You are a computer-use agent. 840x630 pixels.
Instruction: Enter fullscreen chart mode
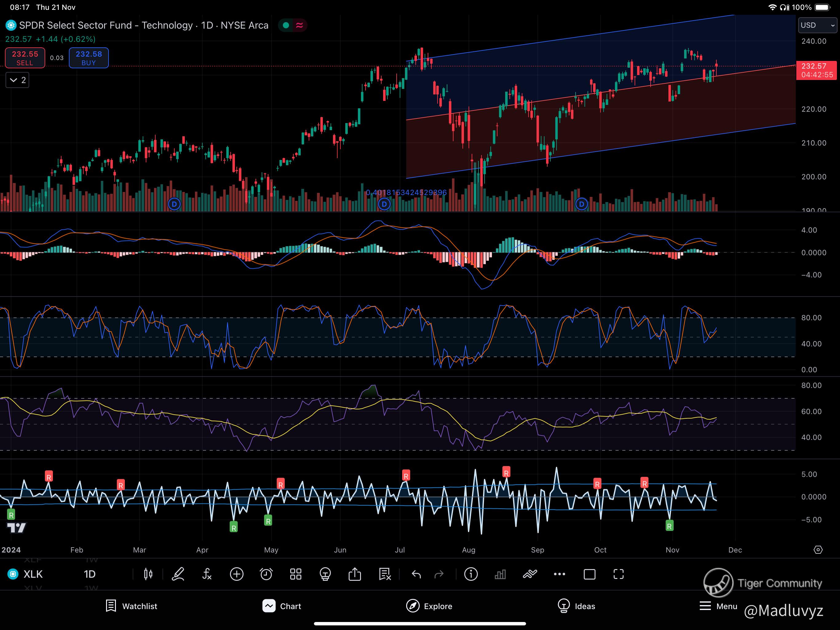point(619,574)
